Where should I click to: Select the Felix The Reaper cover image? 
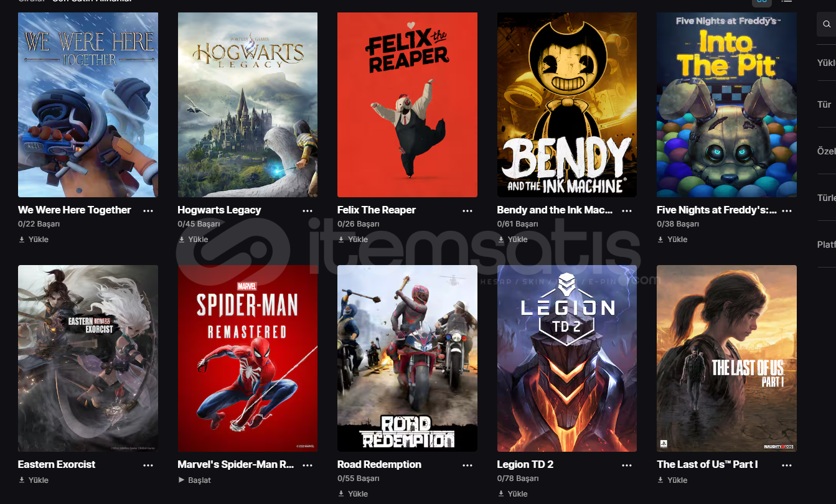(407, 105)
